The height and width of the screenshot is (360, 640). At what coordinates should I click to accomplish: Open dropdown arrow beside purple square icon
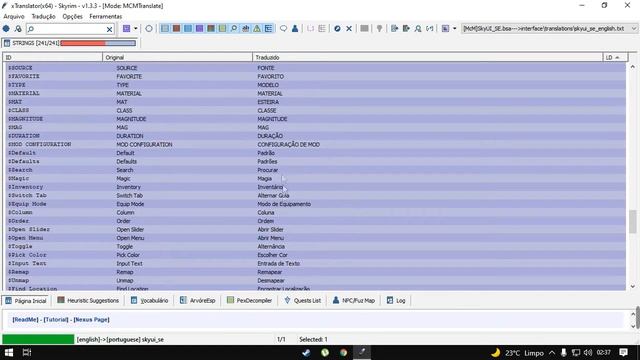click(136, 29)
